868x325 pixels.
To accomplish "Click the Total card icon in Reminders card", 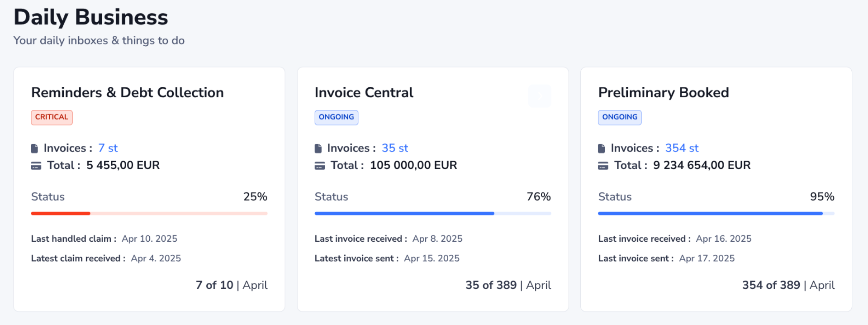I will click(36, 166).
